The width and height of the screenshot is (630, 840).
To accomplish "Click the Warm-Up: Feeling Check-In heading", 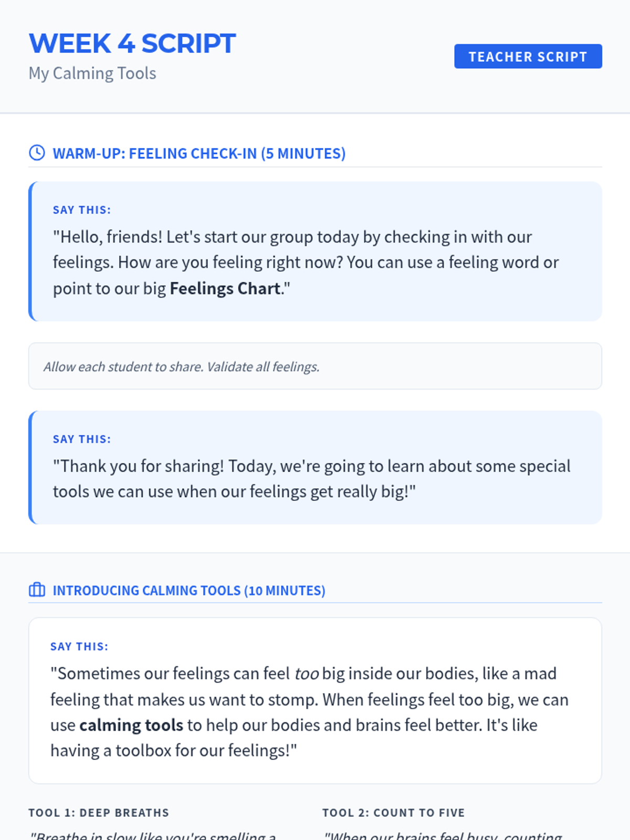I will (199, 153).
